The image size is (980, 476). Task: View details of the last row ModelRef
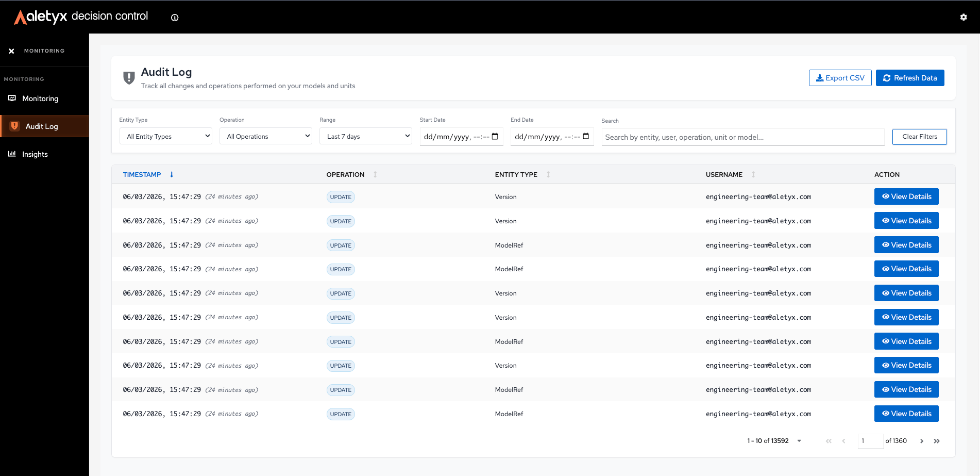[906, 414]
